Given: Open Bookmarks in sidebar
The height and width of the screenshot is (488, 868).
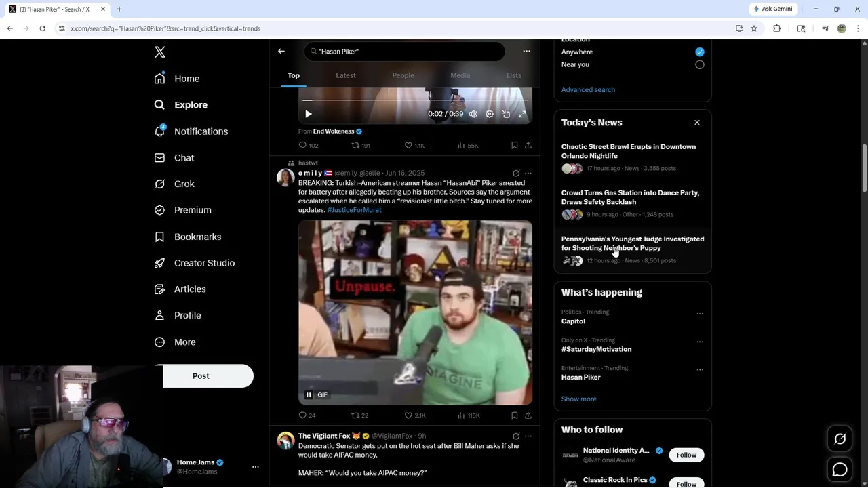Looking at the screenshot, I should (188, 237).
